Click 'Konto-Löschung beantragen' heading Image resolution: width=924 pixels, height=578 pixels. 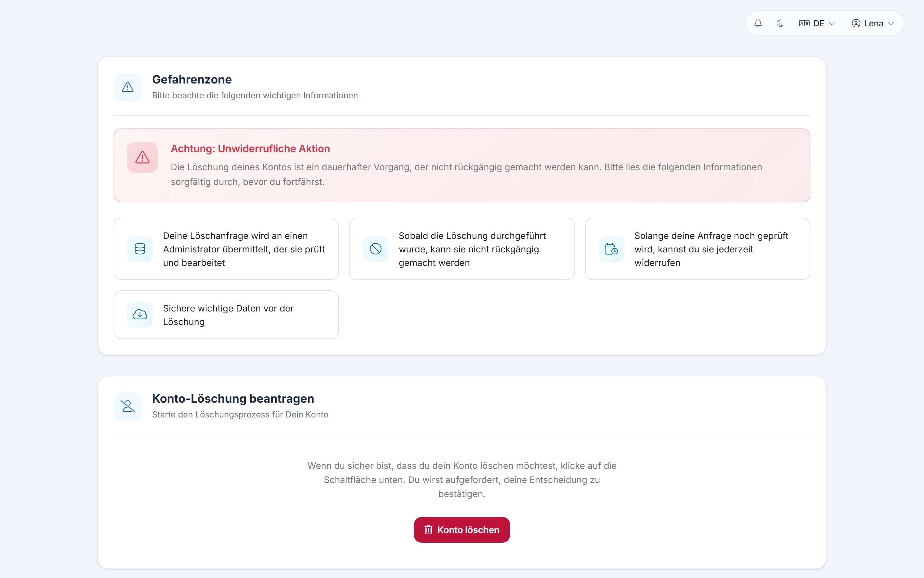pos(233,399)
